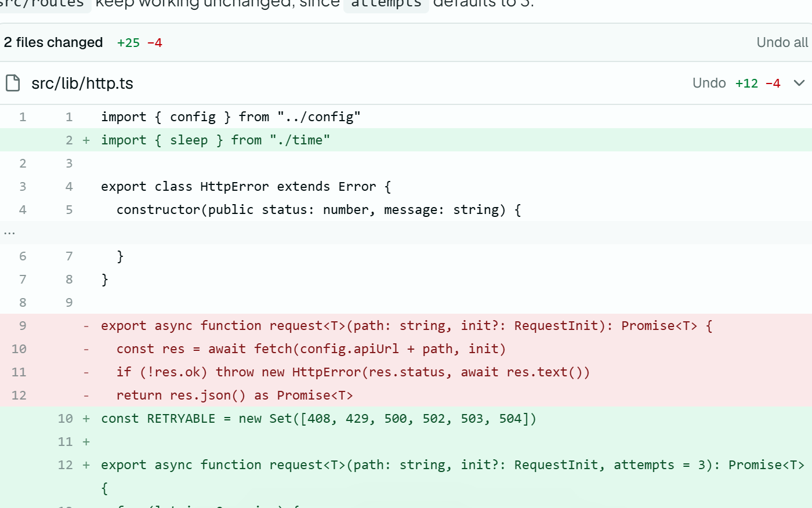Click the added request function with attempts = 3
812x508 pixels.
point(406,476)
